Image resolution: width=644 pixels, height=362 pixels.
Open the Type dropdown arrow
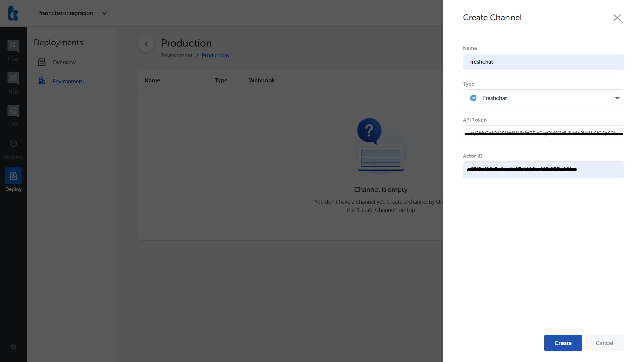617,98
